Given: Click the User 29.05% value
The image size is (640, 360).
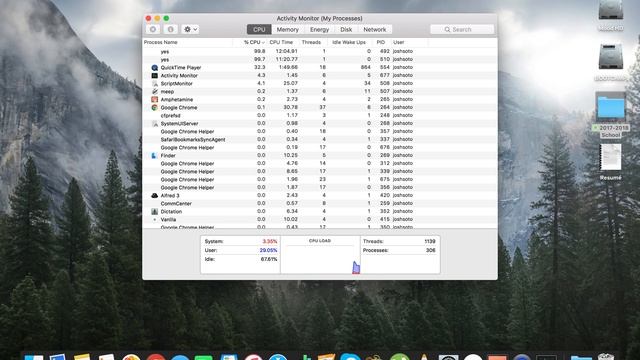Looking at the screenshot, I should [269, 250].
